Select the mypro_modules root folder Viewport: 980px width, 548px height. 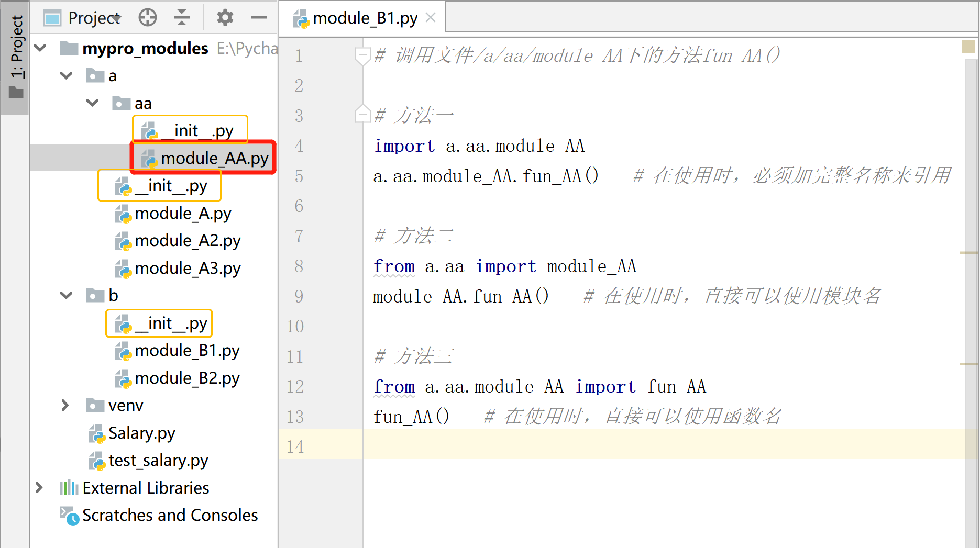click(145, 48)
